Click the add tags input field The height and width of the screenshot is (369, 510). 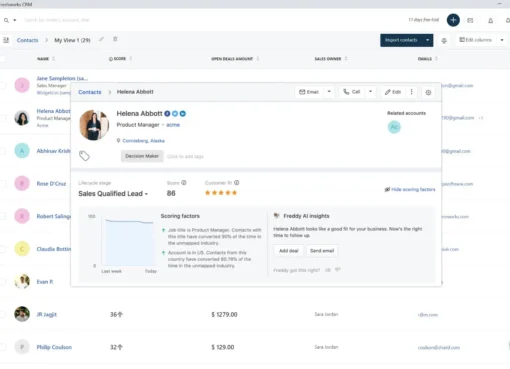tap(185, 156)
